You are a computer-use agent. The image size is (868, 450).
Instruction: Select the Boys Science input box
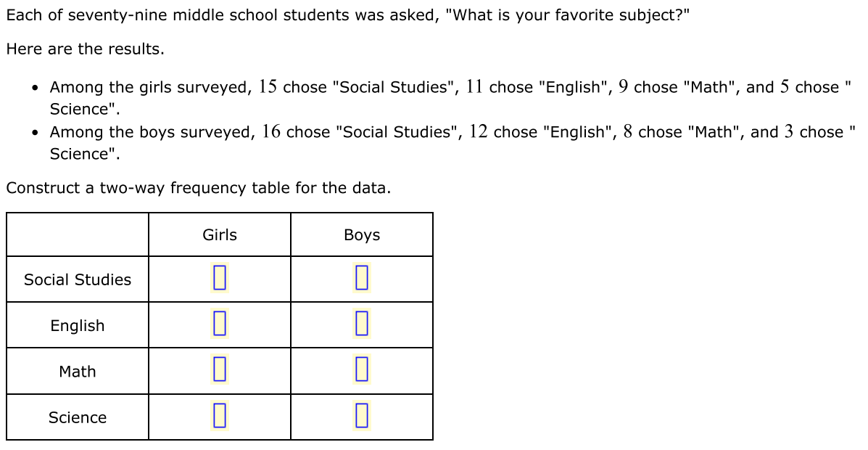tap(361, 416)
